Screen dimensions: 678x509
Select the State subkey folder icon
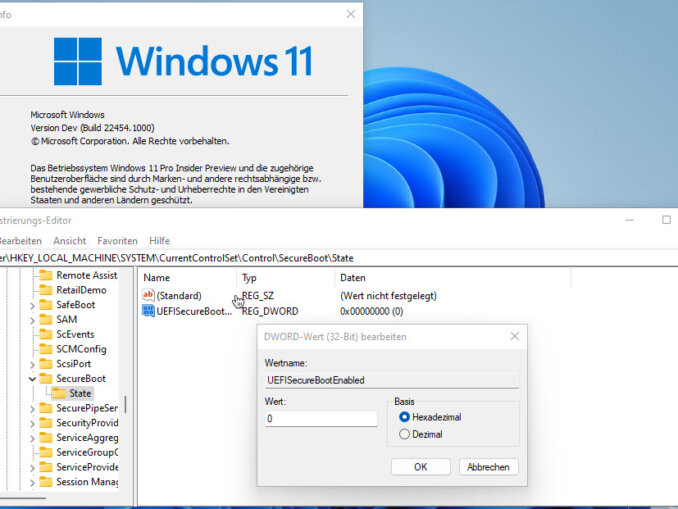(59, 393)
